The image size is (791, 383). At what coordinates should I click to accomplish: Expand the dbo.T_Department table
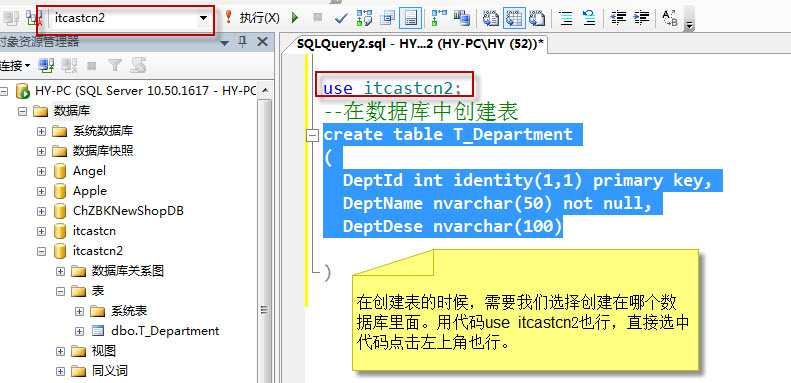[79, 331]
